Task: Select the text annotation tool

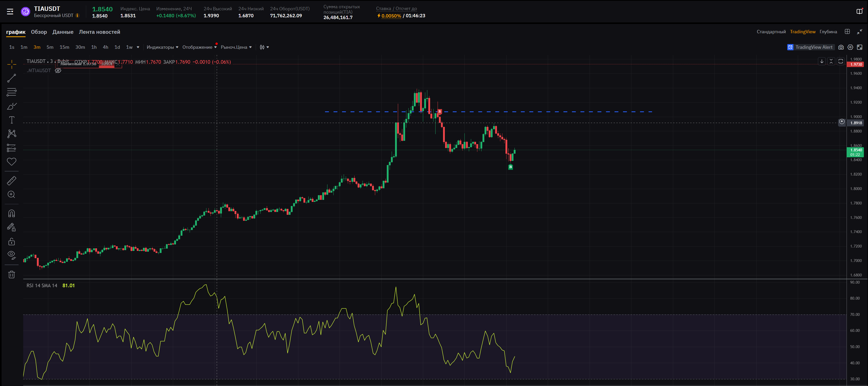Action: (11, 120)
